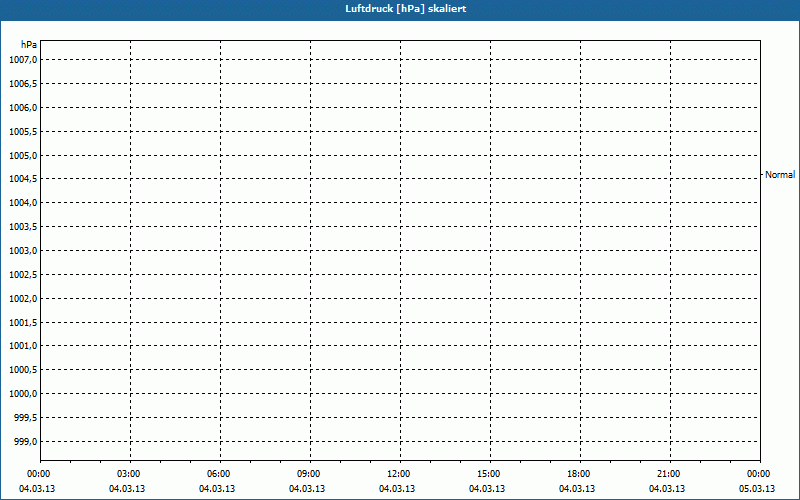Select the 15:00 time label

488,474
